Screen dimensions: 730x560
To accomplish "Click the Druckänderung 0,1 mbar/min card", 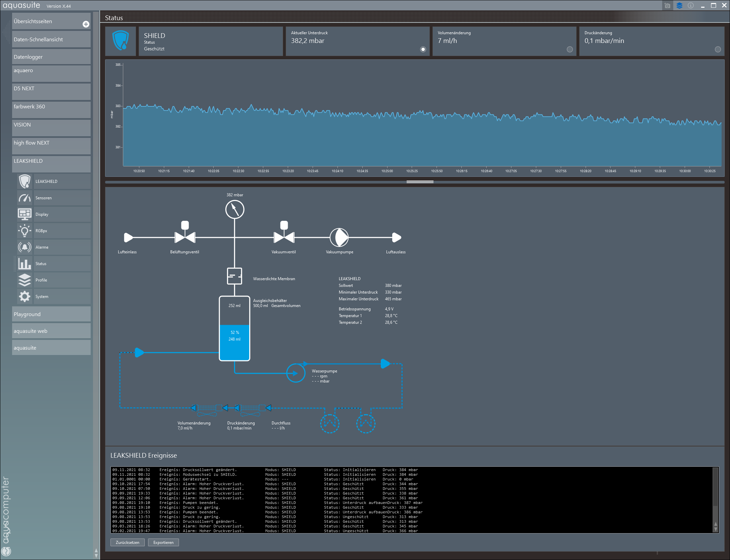I will (651, 41).
